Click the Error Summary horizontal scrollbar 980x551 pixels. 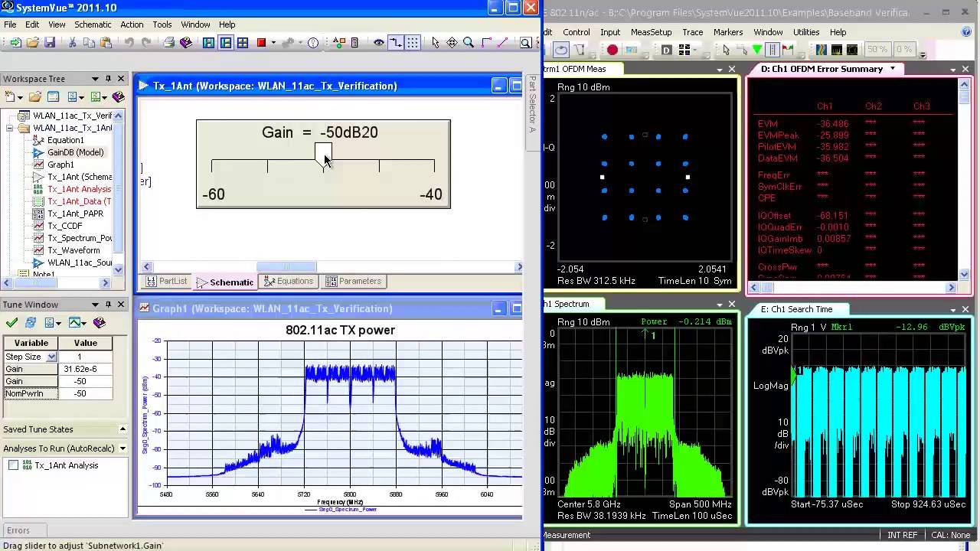tap(852, 288)
